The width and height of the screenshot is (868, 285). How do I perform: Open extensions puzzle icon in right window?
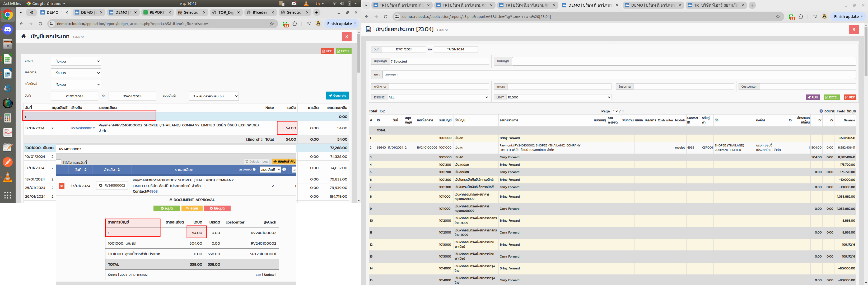coord(801,16)
